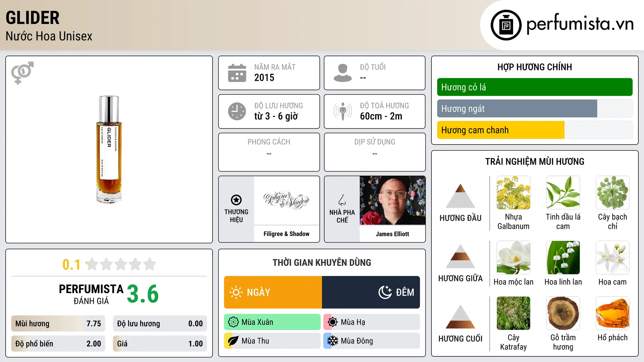Click the Phong cách card
This screenshot has width=644, height=362.
[269, 152]
